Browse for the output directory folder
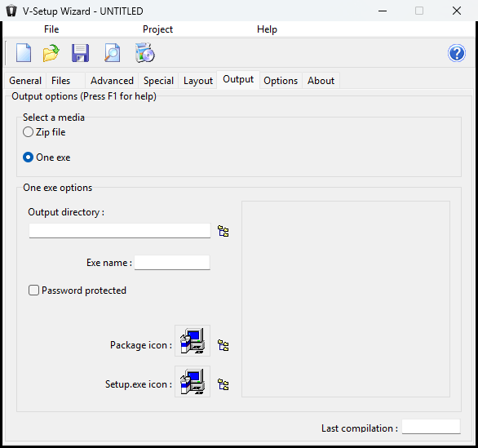Image resolution: width=478 pixels, height=448 pixels. click(x=224, y=231)
